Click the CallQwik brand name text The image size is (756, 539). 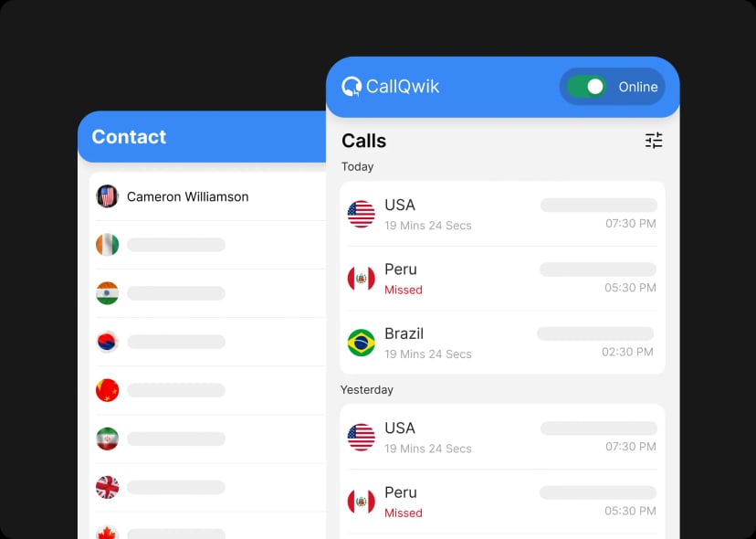tap(403, 87)
